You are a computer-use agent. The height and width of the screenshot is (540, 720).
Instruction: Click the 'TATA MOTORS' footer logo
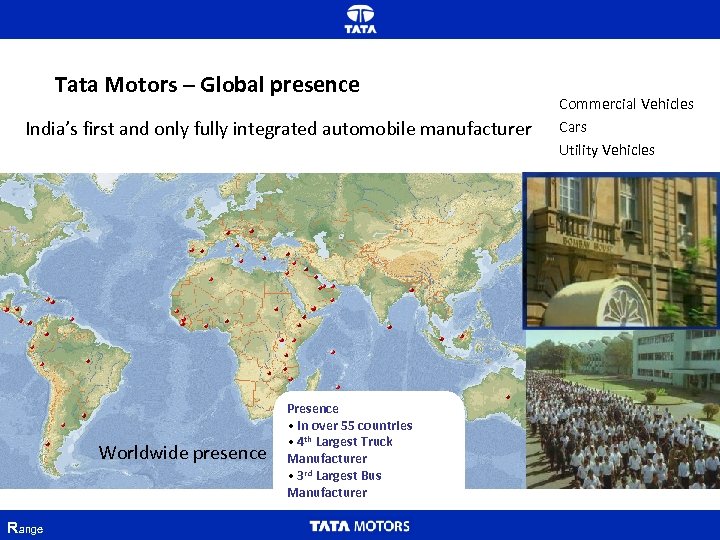[x=360, y=526]
